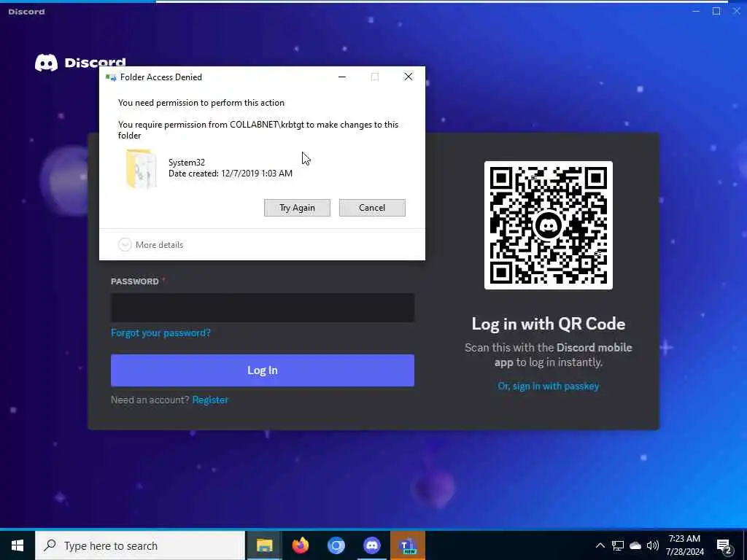
Task: Maximize the Discord window
Action: pyautogui.click(x=716, y=11)
